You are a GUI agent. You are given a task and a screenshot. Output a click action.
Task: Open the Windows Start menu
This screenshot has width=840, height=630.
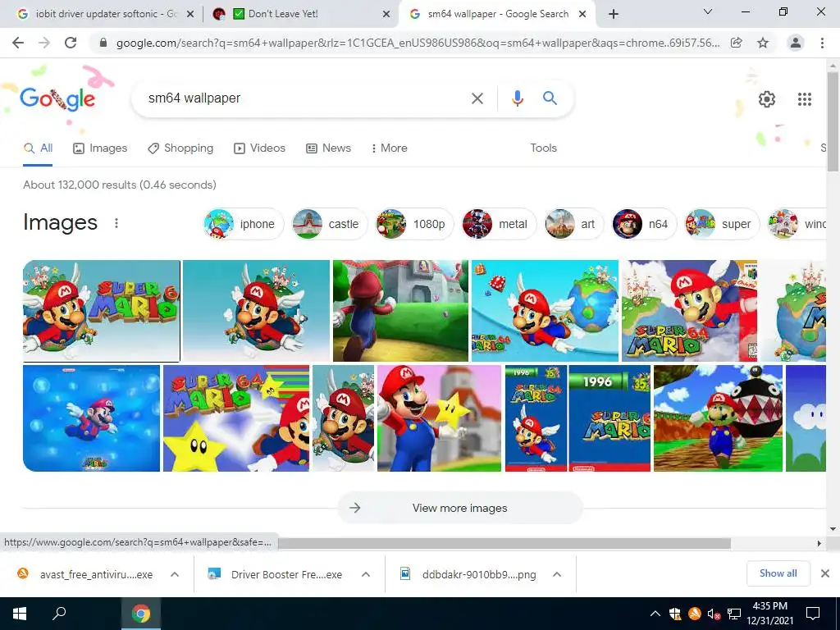click(x=20, y=614)
